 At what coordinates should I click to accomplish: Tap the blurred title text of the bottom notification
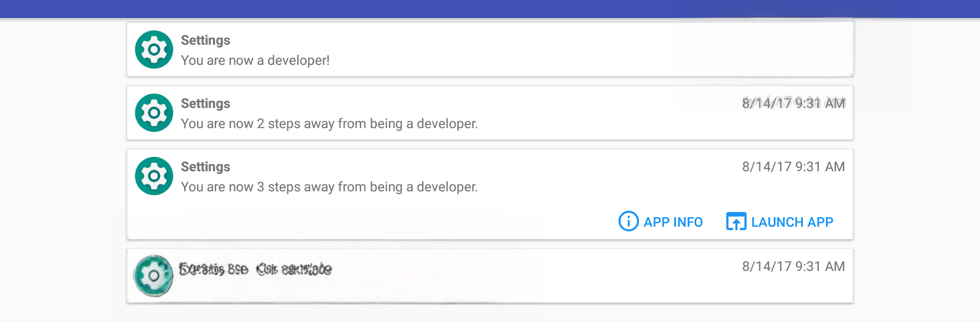point(255,269)
